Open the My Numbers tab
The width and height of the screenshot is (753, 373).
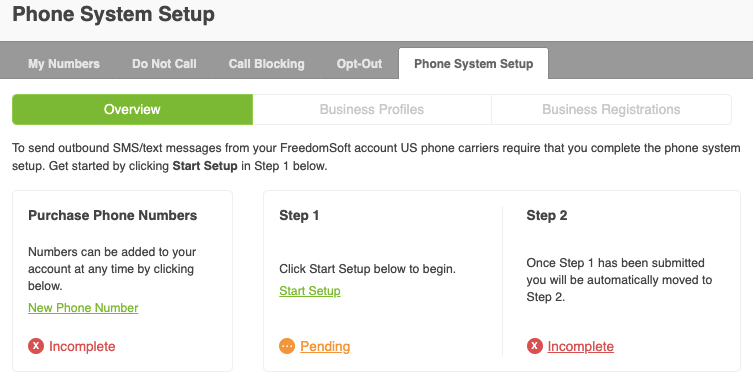pos(64,64)
